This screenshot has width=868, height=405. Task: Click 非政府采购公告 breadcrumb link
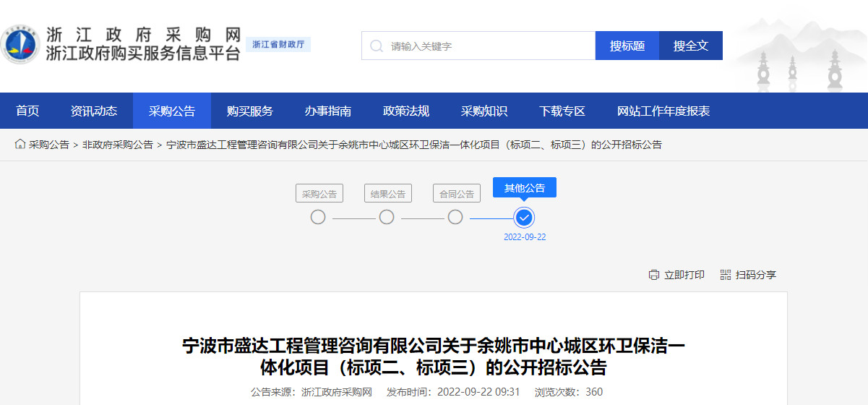pyautogui.click(x=118, y=145)
